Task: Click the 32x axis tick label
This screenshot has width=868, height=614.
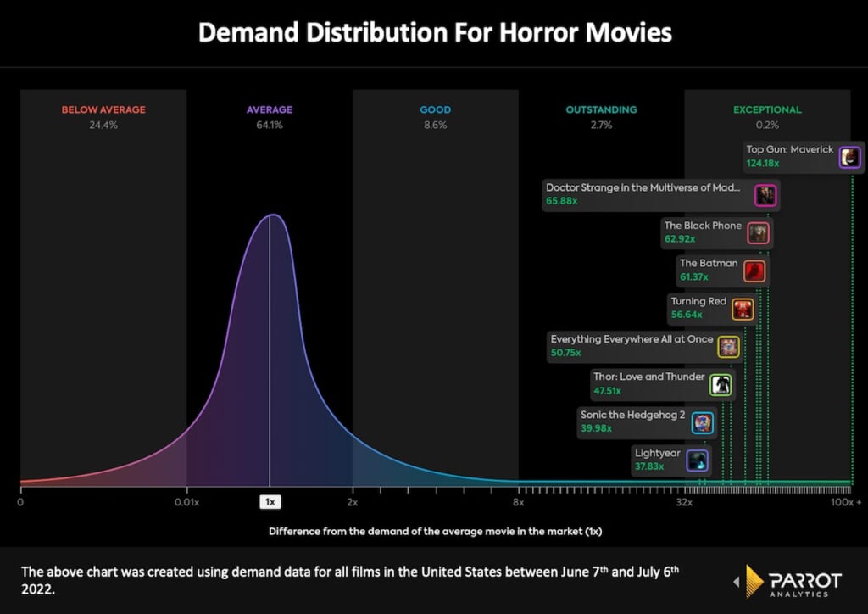Action: (684, 503)
